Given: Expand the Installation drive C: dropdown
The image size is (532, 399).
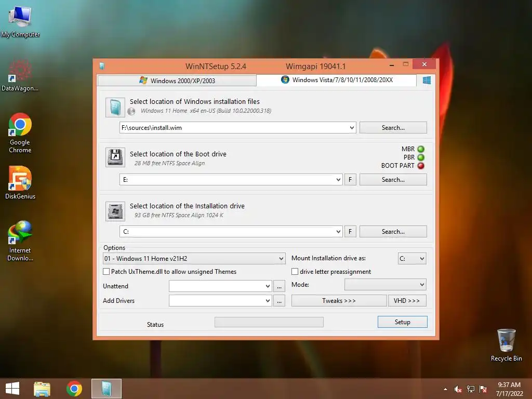Looking at the screenshot, I should click(x=338, y=232).
